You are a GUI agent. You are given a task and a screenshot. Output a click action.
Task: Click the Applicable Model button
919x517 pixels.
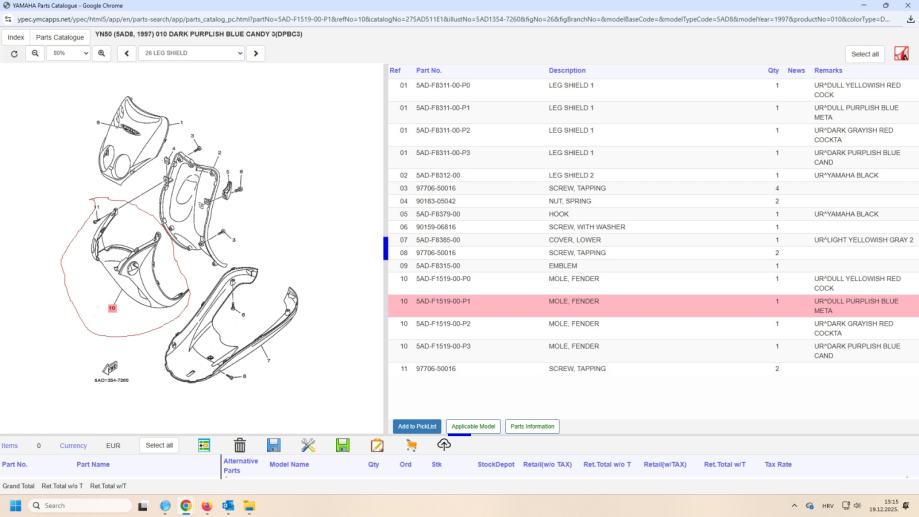pos(473,426)
